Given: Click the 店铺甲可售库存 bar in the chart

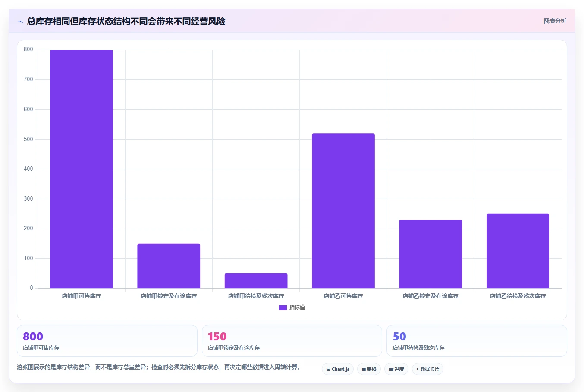Looking at the screenshot, I should (x=82, y=169).
